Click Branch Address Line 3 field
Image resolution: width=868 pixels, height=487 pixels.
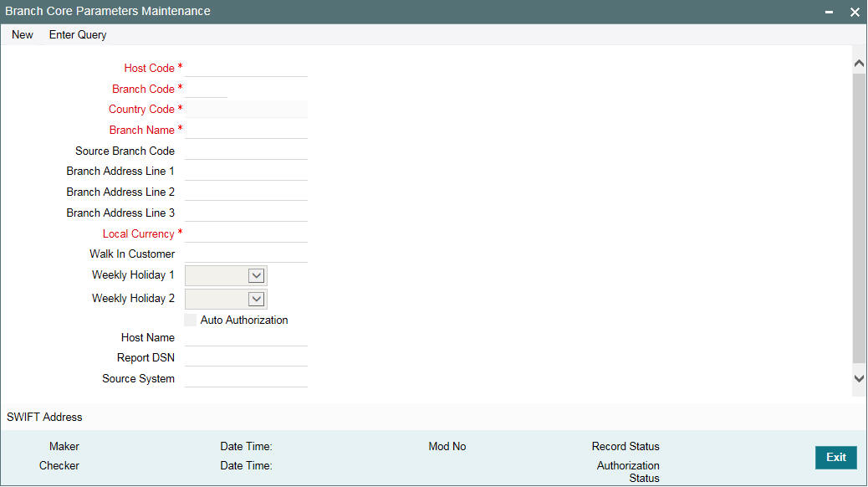[246, 213]
